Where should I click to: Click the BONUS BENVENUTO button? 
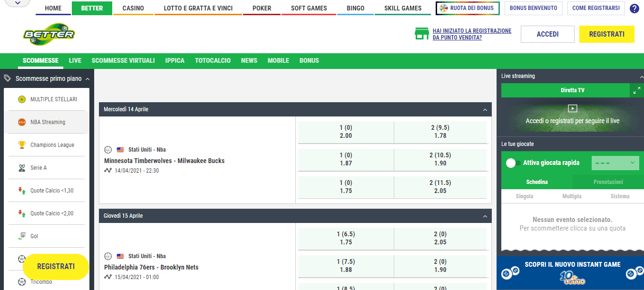tap(534, 8)
